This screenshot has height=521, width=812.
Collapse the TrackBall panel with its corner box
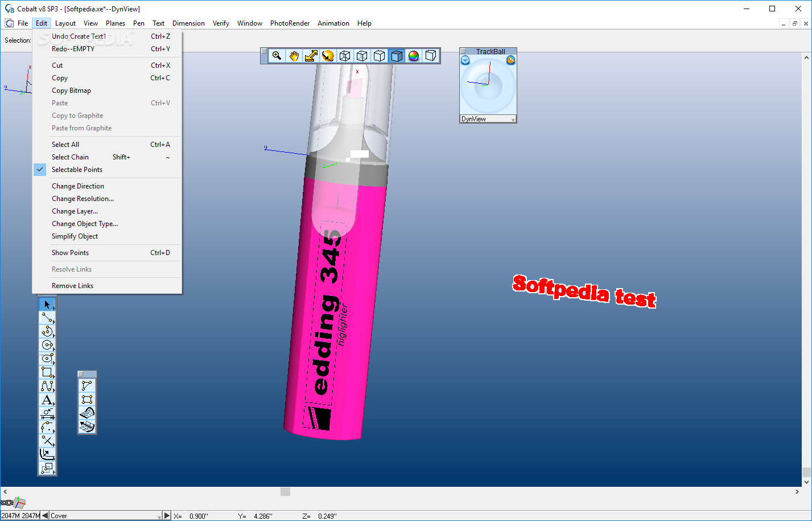[463, 51]
